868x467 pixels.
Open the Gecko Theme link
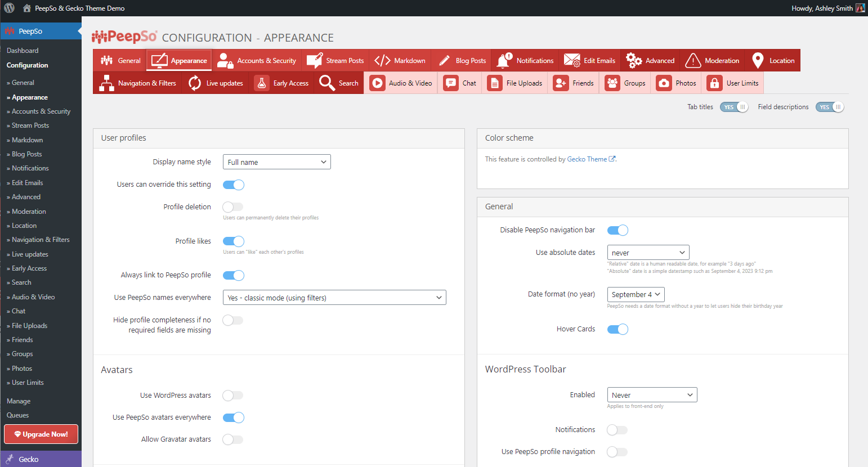pyautogui.click(x=591, y=159)
